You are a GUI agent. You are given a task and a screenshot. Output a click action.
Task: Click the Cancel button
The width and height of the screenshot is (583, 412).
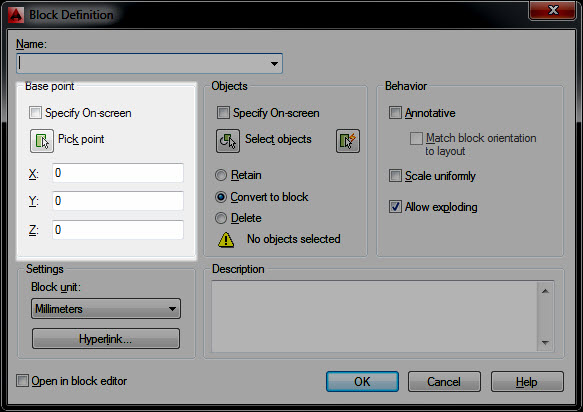pyautogui.click(x=444, y=382)
